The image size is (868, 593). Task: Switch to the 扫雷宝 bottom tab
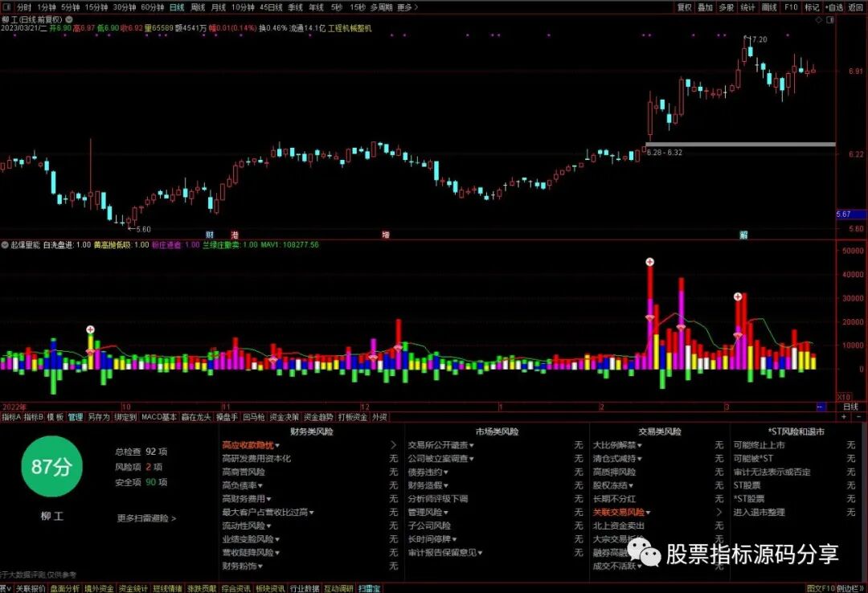(369, 588)
